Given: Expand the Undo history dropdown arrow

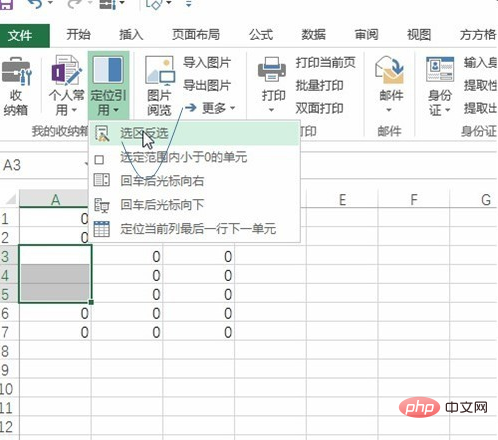Looking at the screenshot, I should pos(50,3).
